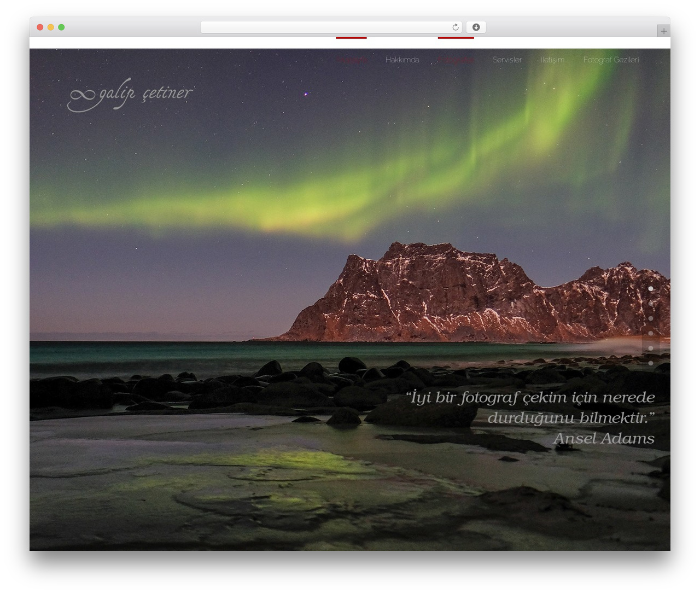This screenshot has width=700, height=593.
Task: Select the red Fotoğraflar menu item
Action: (x=456, y=60)
